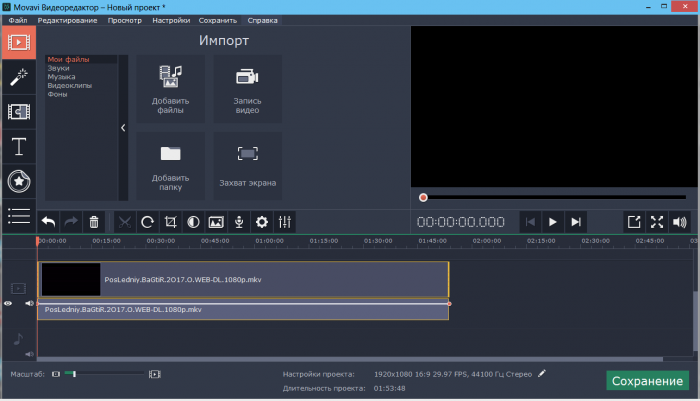700x401 pixels.
Task: Open the Настройки menu
Action: [x=171, y=20]
